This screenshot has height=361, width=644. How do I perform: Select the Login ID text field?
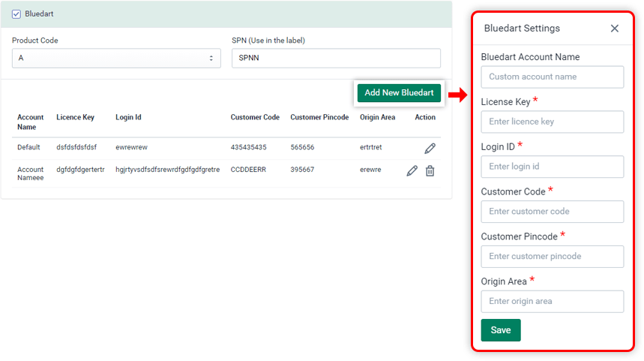pyautogui.click(x=552, y=167)
